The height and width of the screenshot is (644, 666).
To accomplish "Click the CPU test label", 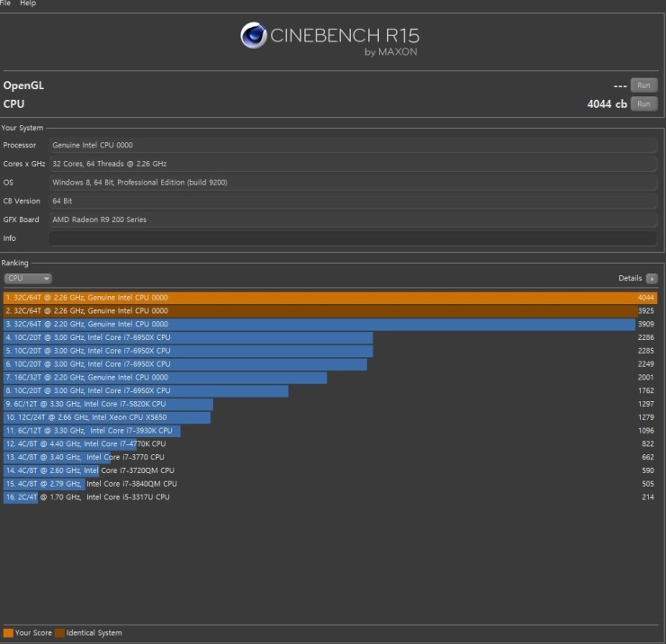I will tap(14, 104).
